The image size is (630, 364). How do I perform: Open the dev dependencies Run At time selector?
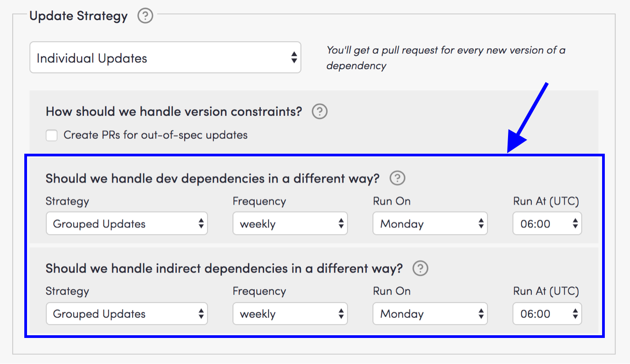547,224
